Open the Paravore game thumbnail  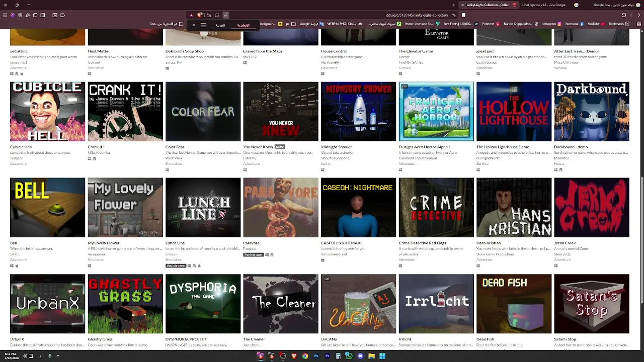click(281, 207)
